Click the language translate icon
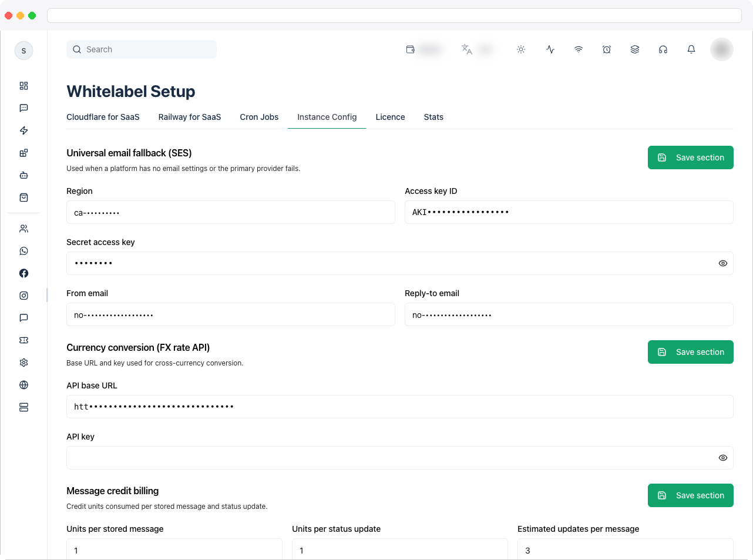Image resolution: width=753 pixels, height=560 pixels. pyautogui.click(x=467, y=49)
